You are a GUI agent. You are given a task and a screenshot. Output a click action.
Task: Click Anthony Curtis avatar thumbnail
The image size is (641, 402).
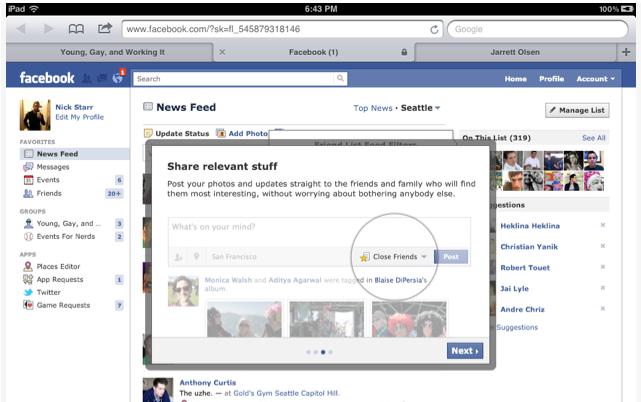point(158,390)
